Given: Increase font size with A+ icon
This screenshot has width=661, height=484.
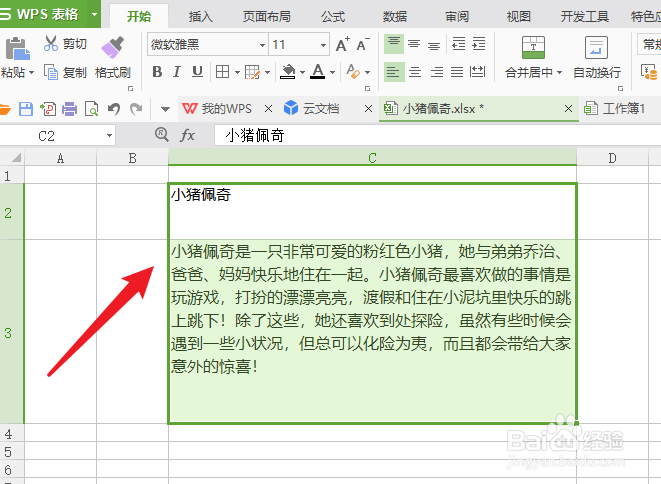Looking at the screenshot, I should [343, 44].
